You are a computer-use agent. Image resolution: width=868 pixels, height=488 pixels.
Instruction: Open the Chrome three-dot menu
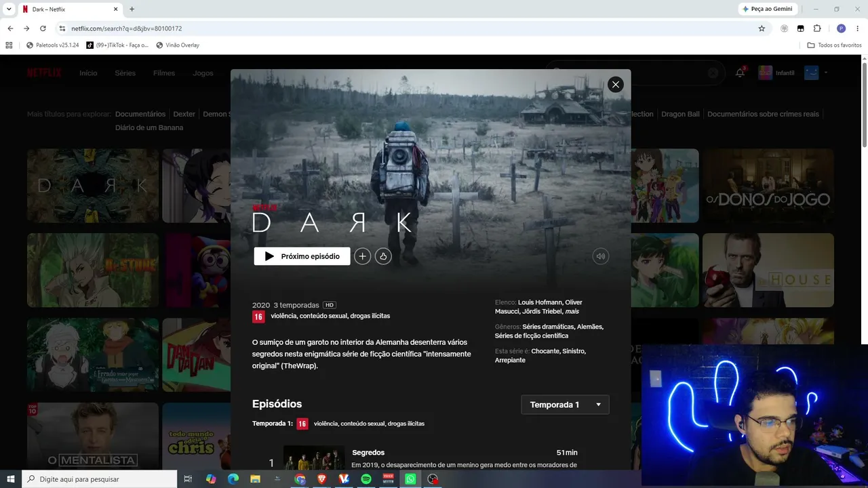[858, 28]
